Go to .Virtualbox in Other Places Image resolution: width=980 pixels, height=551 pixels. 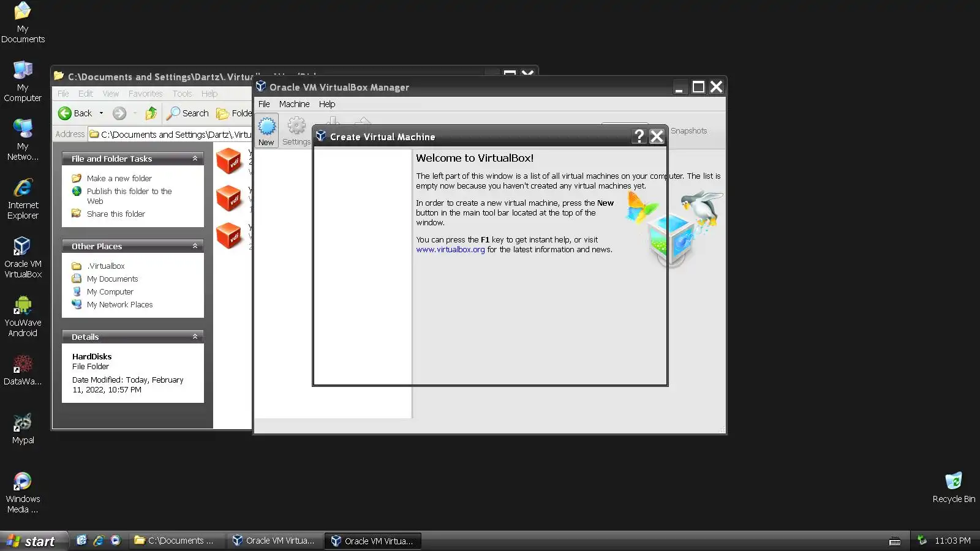pyautogui.click(x=105, y=266)
